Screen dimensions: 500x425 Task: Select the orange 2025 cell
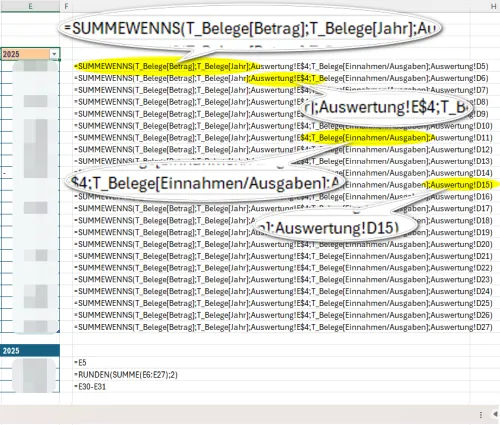tap(30, 54)
